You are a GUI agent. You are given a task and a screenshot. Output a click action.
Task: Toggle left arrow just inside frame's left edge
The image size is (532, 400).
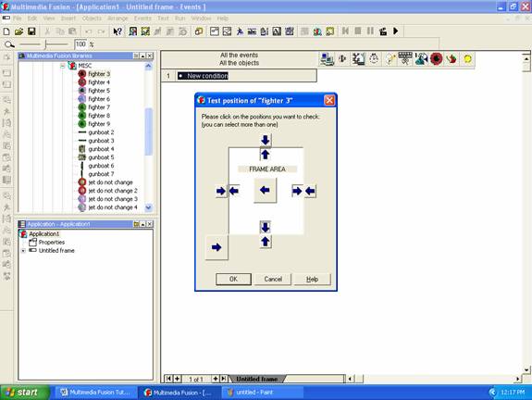[234, 191]
